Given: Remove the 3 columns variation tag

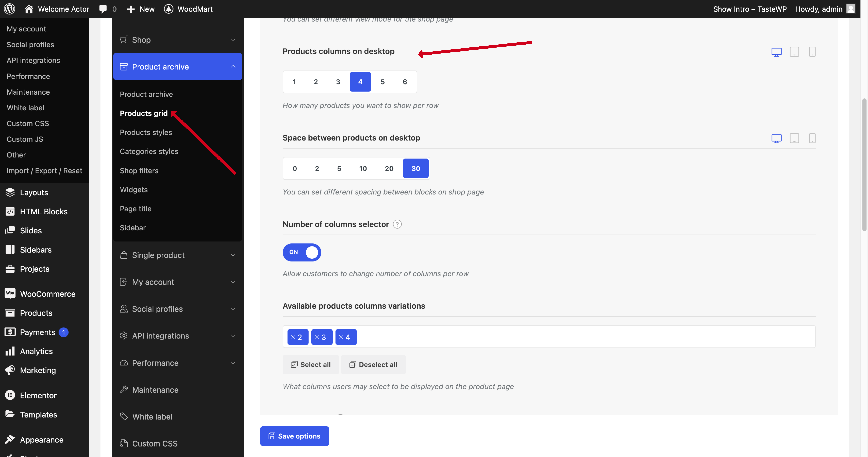Looking at the screenshot, I should pyautogui.click(x=317, y=337).
